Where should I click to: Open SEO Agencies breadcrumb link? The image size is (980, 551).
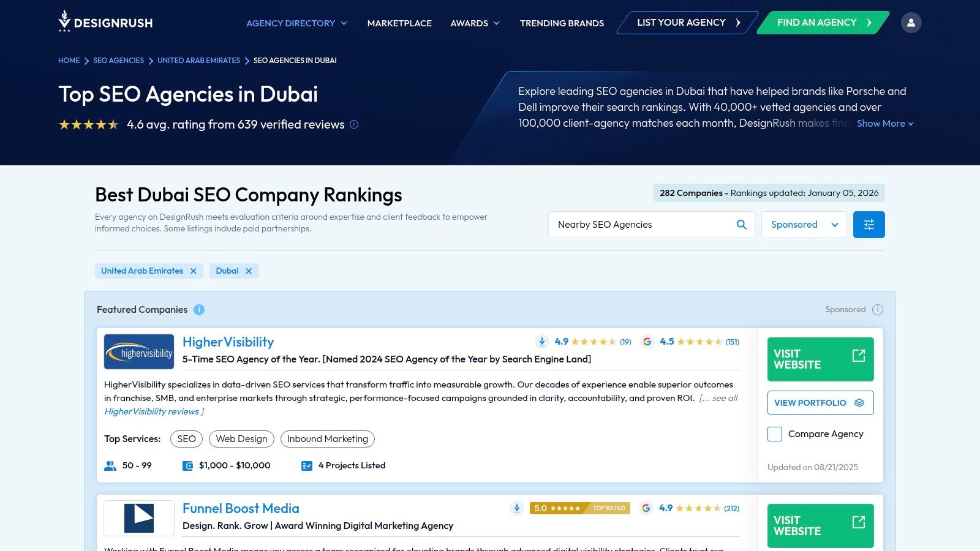click(x=118, y=61)
